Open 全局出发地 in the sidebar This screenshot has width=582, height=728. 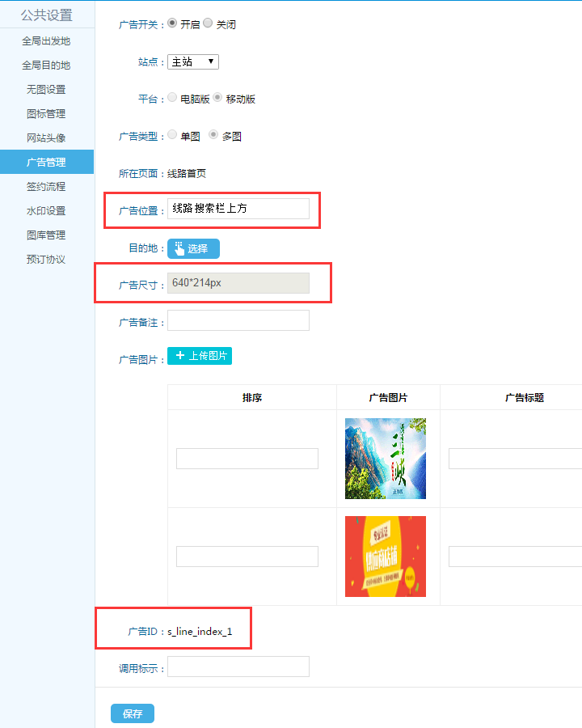point(46,41)
